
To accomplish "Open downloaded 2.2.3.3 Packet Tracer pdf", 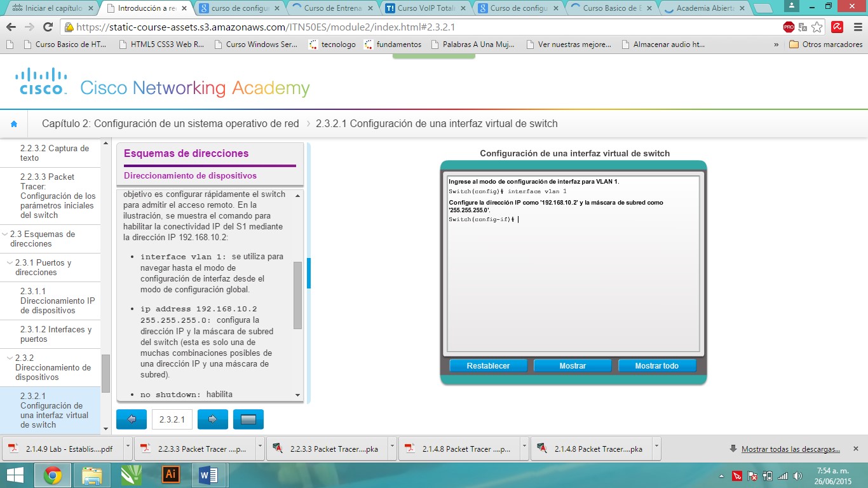I will [x=194, y=448].
